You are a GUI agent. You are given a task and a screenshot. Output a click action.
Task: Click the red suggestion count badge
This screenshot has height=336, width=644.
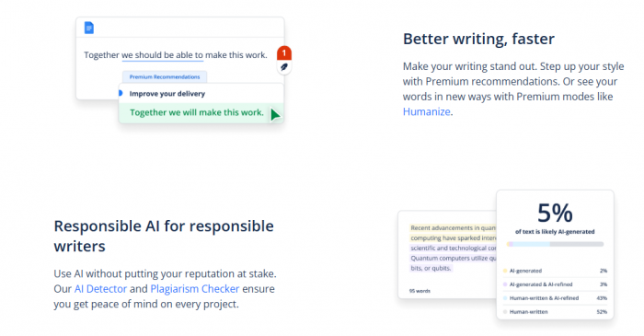[x=283, y=53]
